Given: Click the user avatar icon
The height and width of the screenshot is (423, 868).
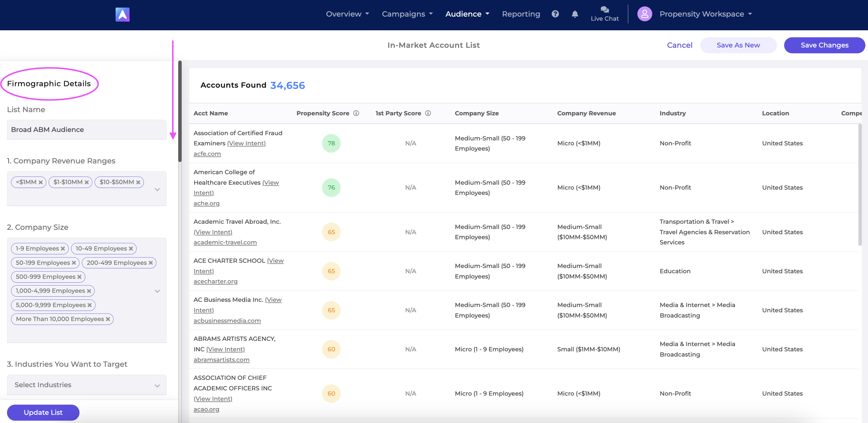Looking at the screenshot, I should (644, 14).
